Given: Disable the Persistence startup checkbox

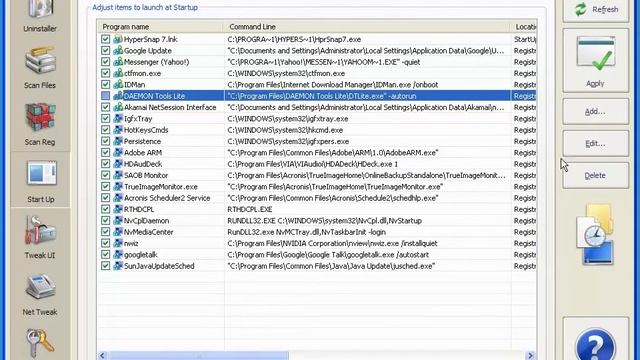Looking at the screenshot, I should click(105, 141).
